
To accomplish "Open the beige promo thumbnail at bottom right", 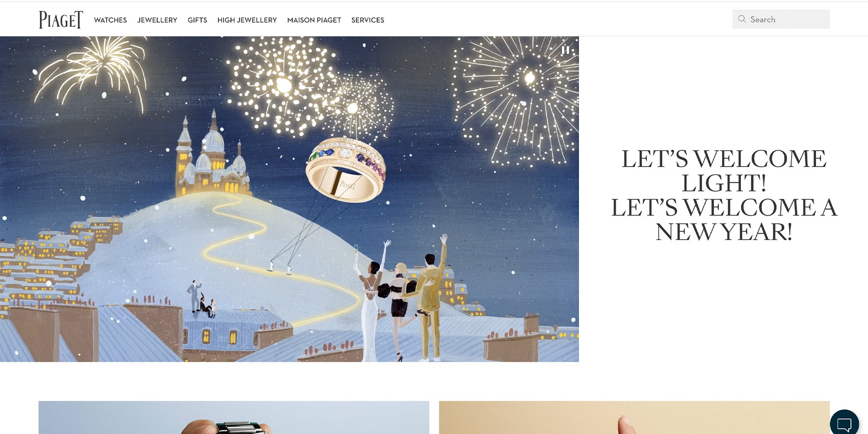I will (x=634, y=418).
